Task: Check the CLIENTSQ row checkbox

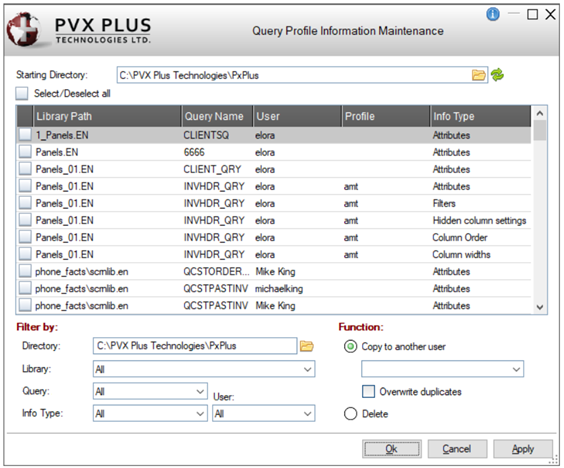Action: pos(25,135)
